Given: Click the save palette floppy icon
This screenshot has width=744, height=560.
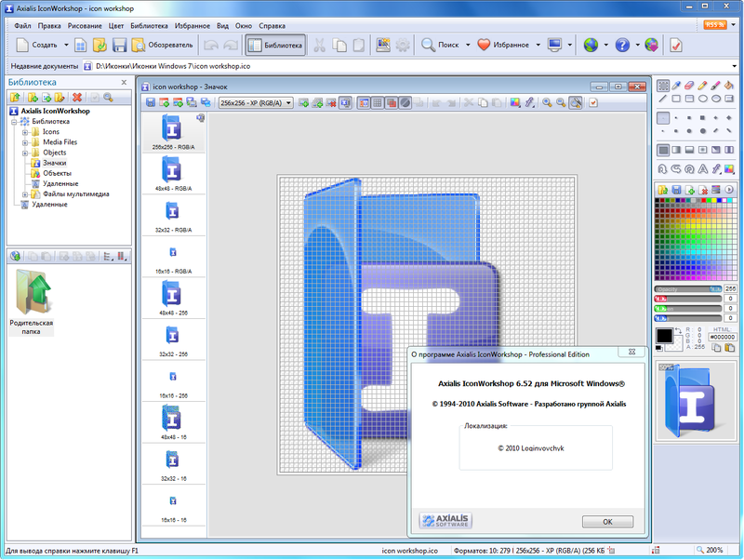Looking at the screenshot, I should [676, 190].
